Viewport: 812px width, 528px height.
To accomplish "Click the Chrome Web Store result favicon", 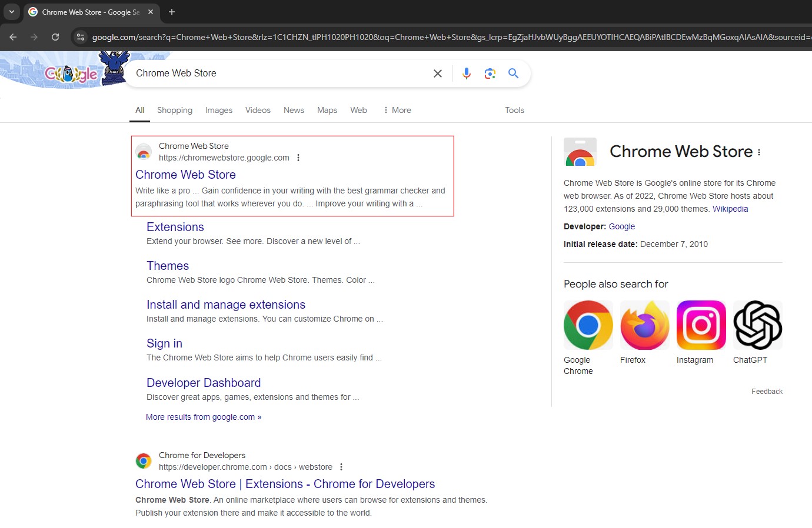I will pyautogui.click(x=144, y=152).
